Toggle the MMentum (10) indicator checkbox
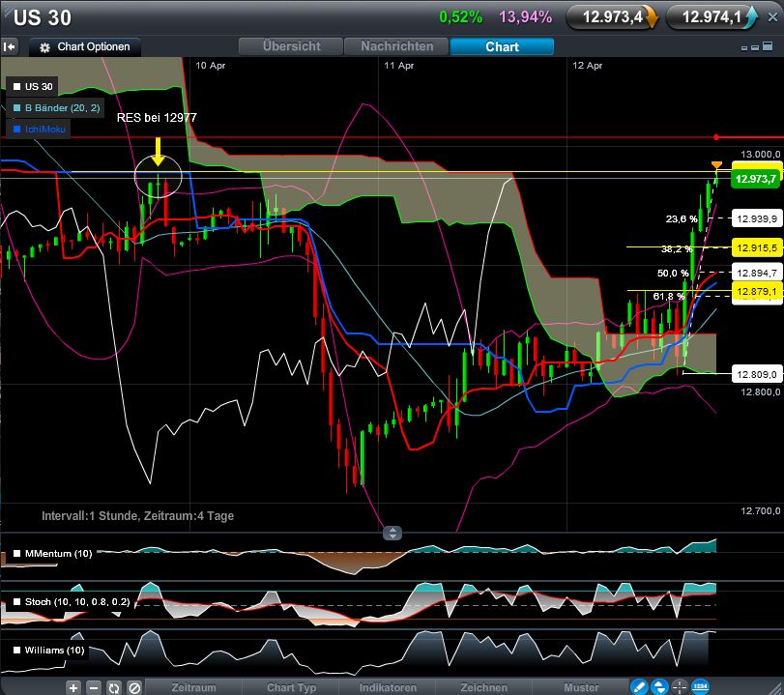 point(17,554)
